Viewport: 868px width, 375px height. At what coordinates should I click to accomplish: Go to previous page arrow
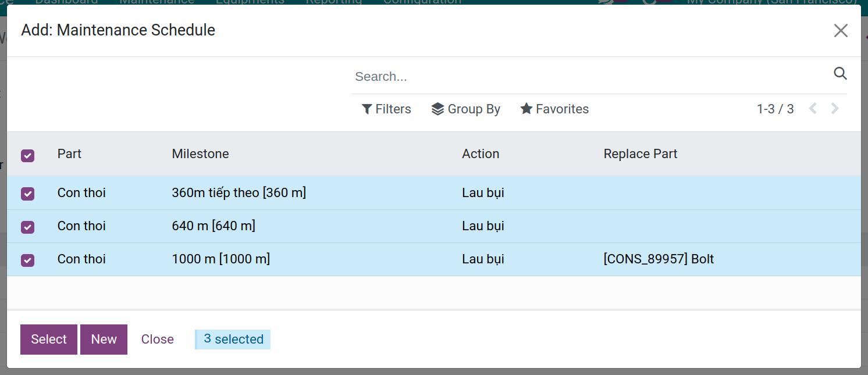point(813,109)
